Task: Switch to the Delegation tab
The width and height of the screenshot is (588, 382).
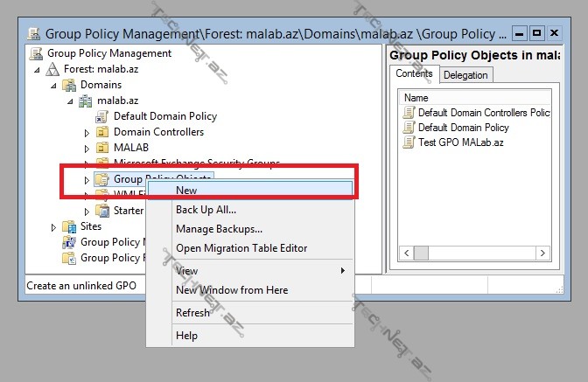Action: [x=465, y=75]
